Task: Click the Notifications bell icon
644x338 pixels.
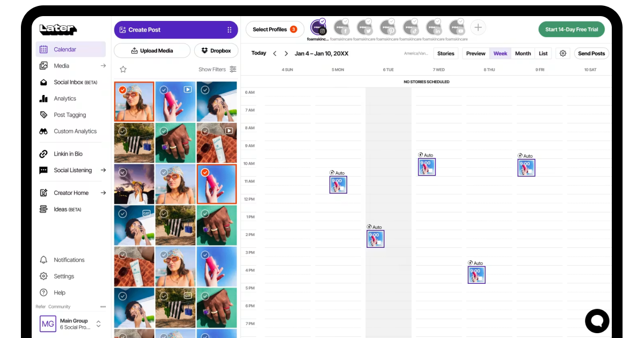Action: pyautogui.click(x=43, y=260)
